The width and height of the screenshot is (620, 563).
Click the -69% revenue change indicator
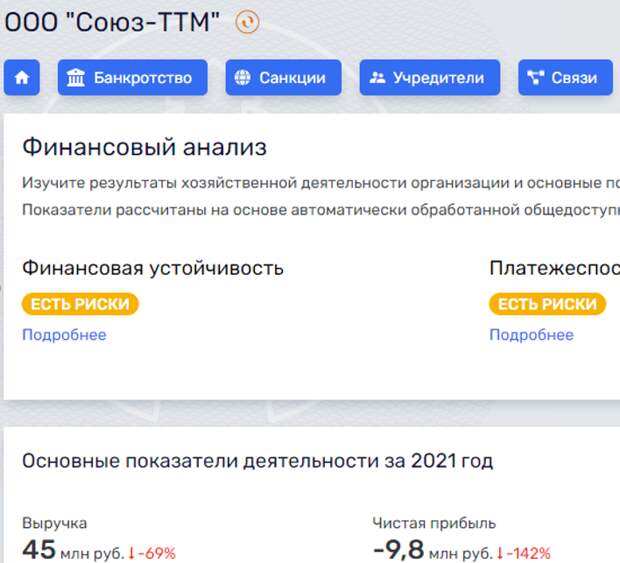152,553
